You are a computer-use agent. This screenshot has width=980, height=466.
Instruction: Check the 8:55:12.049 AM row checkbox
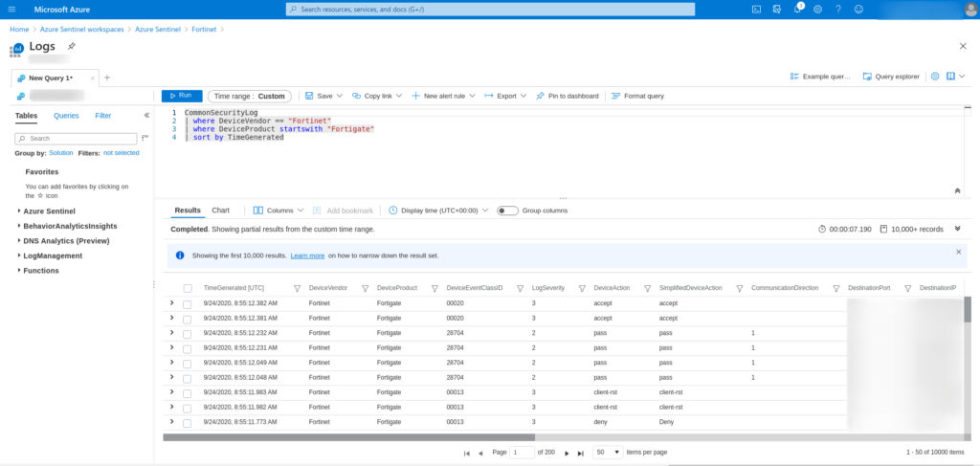(187, 364)
